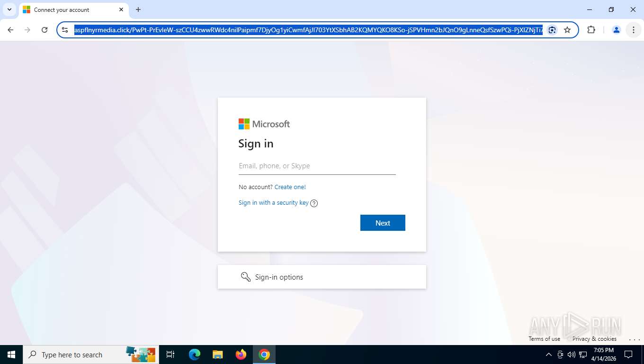The width and height of the screenshot is (644, 364).
Task: Show hidden system tray icons
Action: (549, 355)
